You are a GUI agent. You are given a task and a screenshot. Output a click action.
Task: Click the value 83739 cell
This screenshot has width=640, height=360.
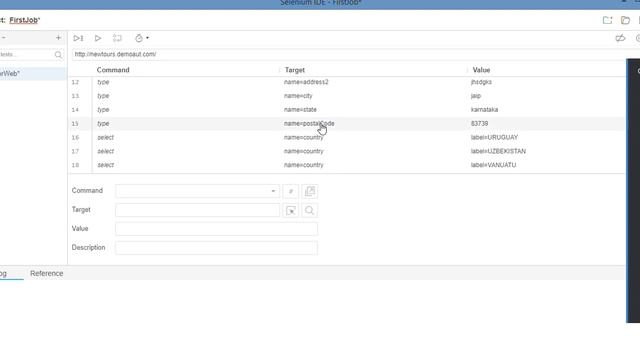tap(480, 124)
